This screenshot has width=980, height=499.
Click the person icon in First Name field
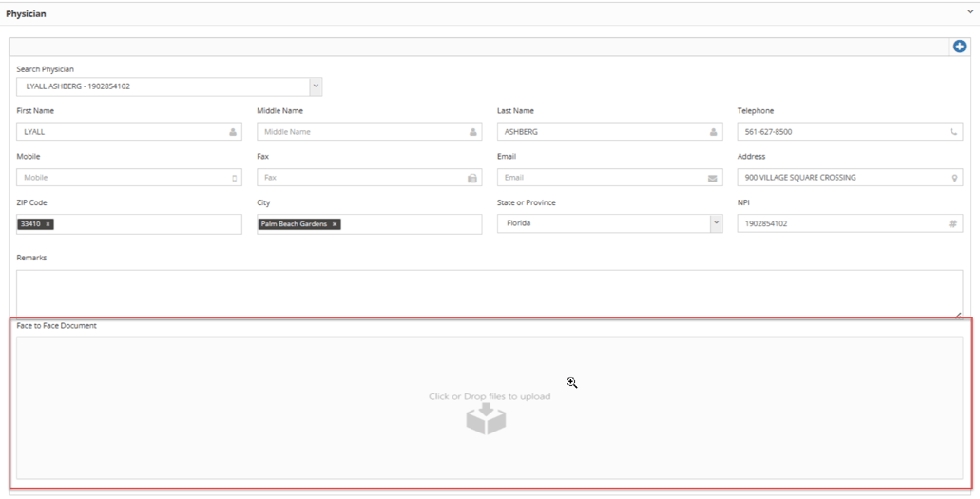pos(233,132)
